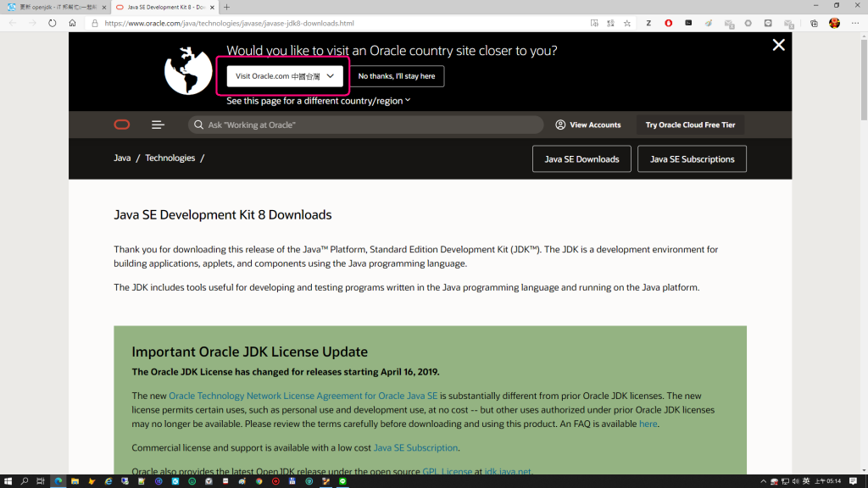Viewport: 868px width, 488px height.
Task: Open File Explorer from taskbar
Action: [75, 481]
